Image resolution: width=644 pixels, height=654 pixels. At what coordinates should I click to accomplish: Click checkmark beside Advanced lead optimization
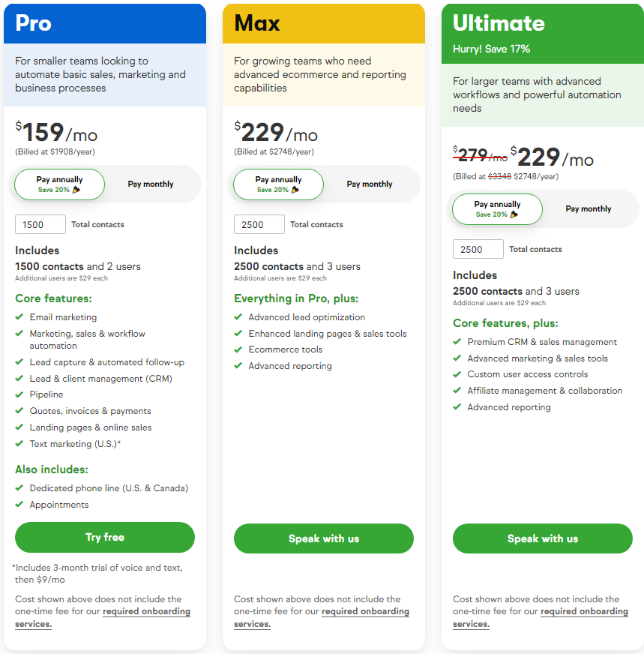click(238, 317)
